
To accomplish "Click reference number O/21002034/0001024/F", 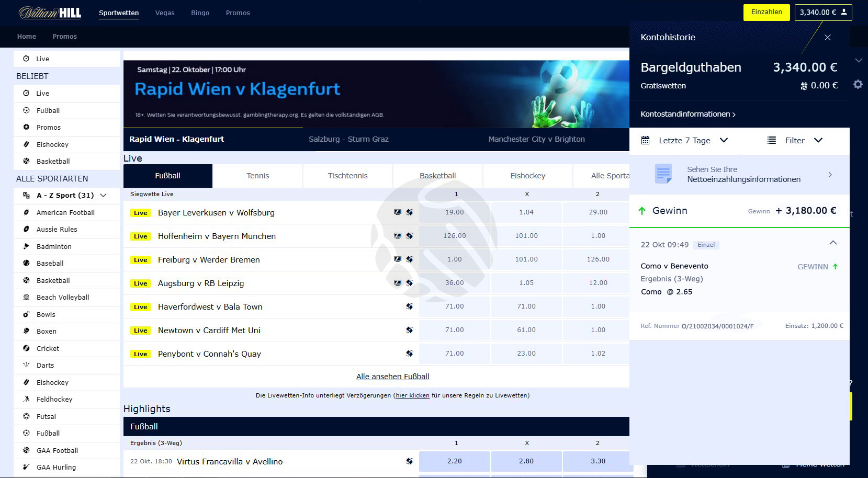I will 717,326.
